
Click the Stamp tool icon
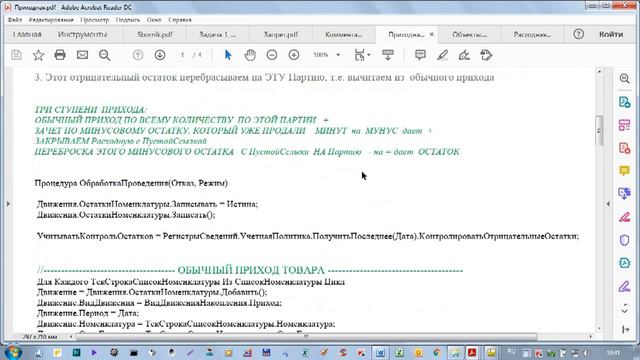click(486, 55)
